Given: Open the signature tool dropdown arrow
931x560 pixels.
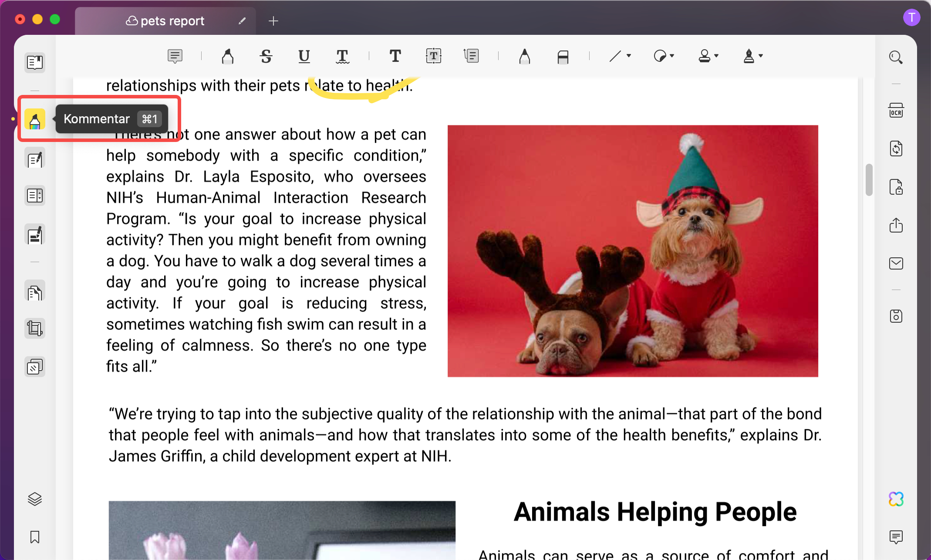Looking at the screenshot, I should coord(761,56).
